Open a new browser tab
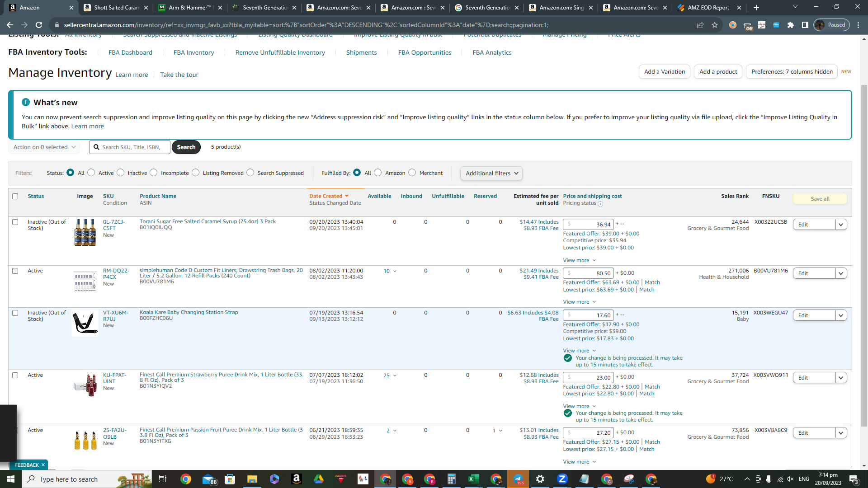The image size is (868, 488). (x=756, y=8)
